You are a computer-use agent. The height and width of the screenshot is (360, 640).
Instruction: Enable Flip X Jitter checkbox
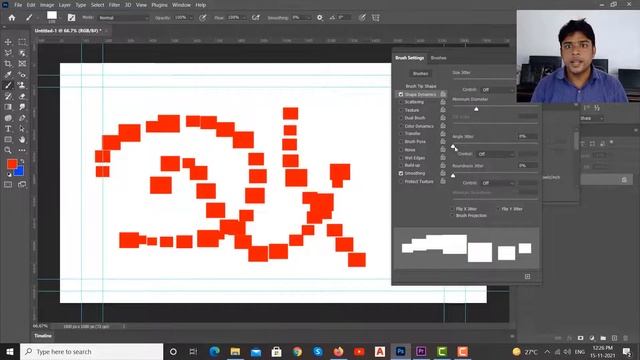pos(453,209)
